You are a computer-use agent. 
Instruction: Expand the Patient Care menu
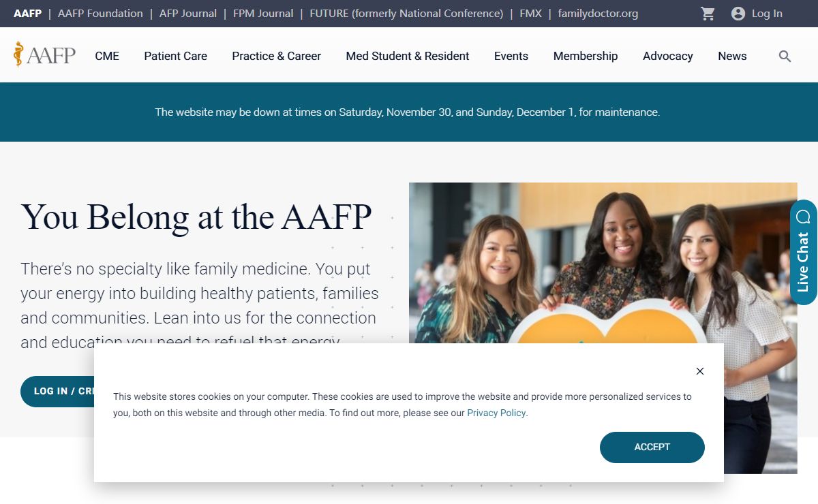click(x=175, y=56)
